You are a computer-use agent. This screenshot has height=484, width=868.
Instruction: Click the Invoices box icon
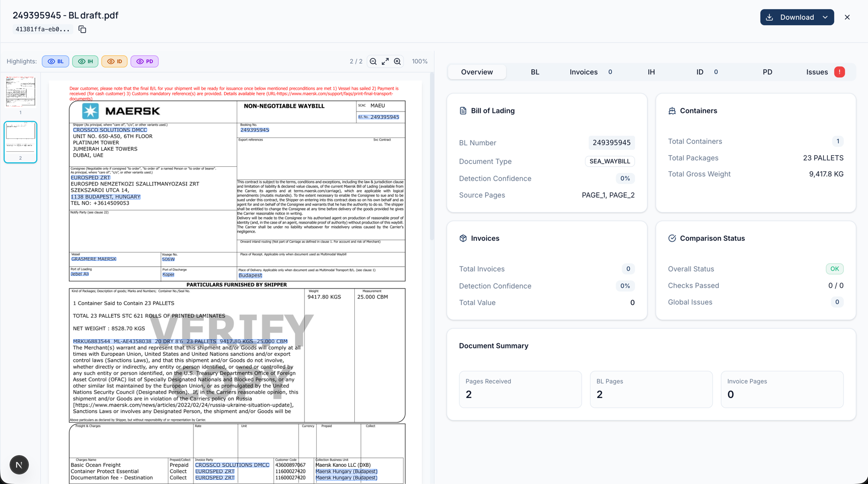click(463, 238)
